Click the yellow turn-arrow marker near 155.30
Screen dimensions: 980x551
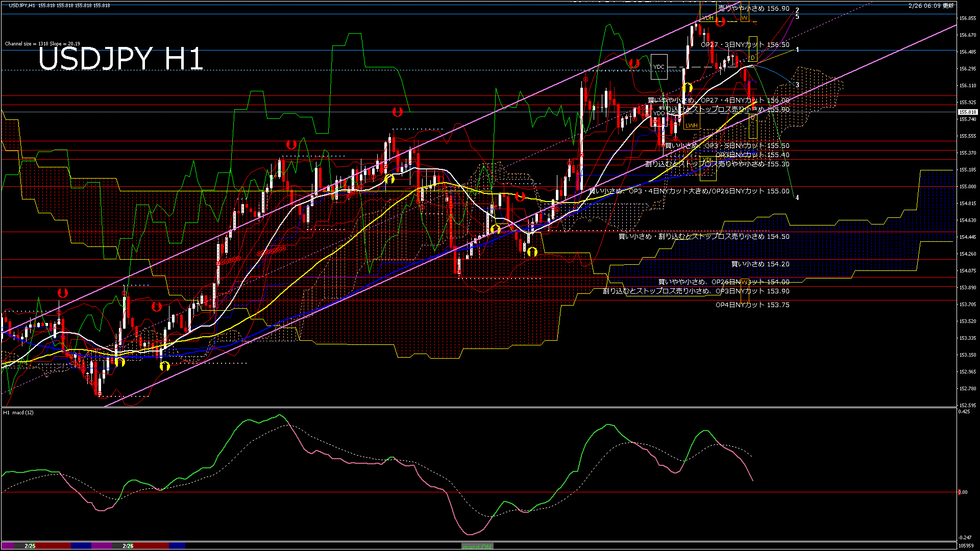point(390,179)
